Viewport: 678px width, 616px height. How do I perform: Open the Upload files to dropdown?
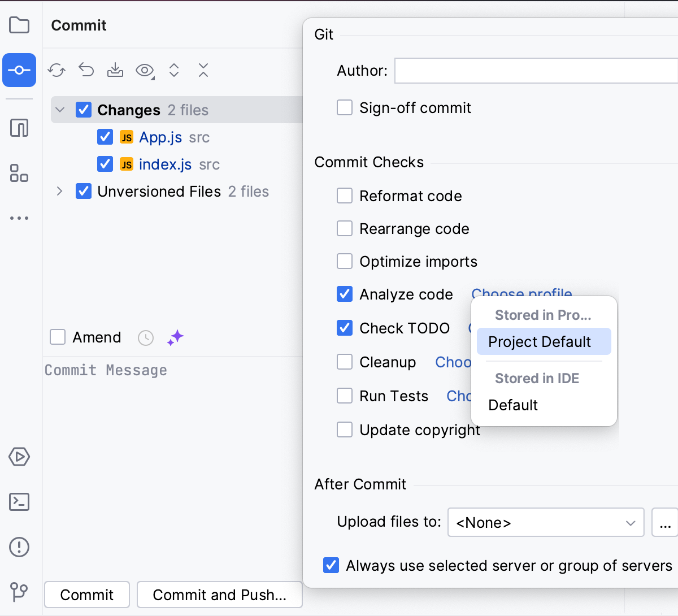click(545, 522)
